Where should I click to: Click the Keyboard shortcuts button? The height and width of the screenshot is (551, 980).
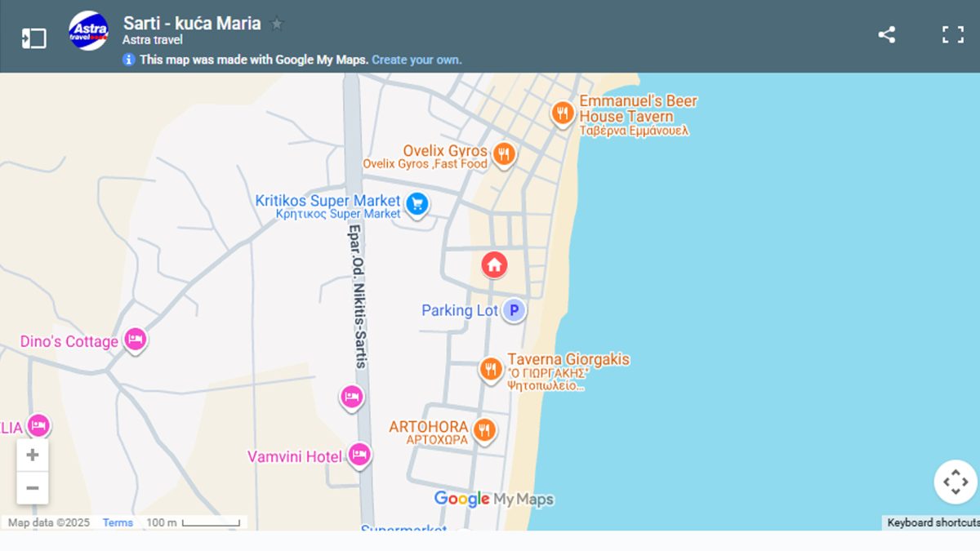click(932, 522)
